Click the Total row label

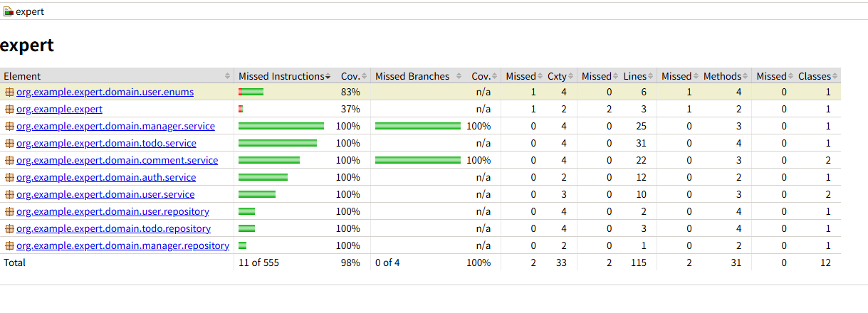pos(14,262)
